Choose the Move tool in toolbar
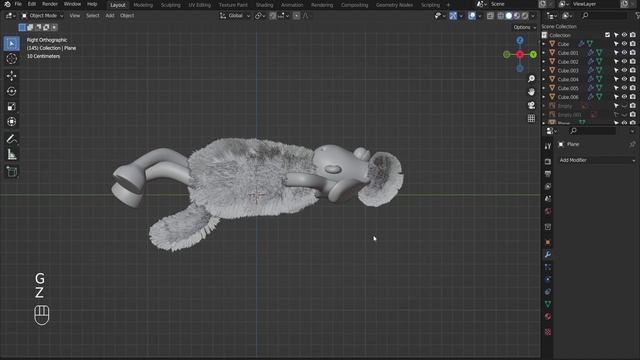 [x=11, y=76]
